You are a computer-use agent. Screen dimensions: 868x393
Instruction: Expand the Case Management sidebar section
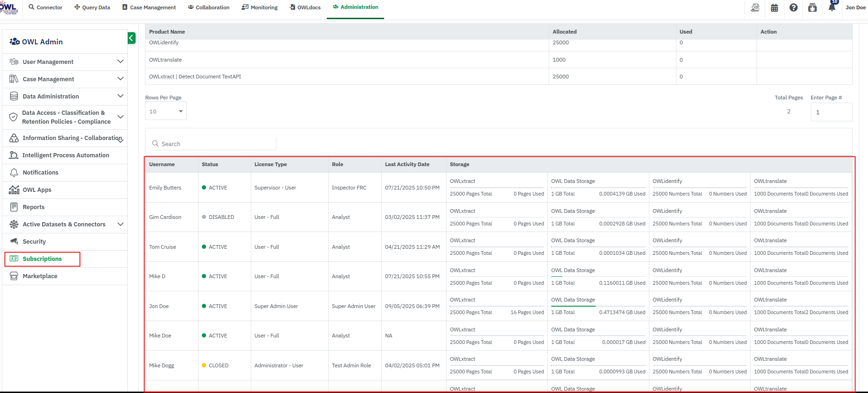[120, 79]
